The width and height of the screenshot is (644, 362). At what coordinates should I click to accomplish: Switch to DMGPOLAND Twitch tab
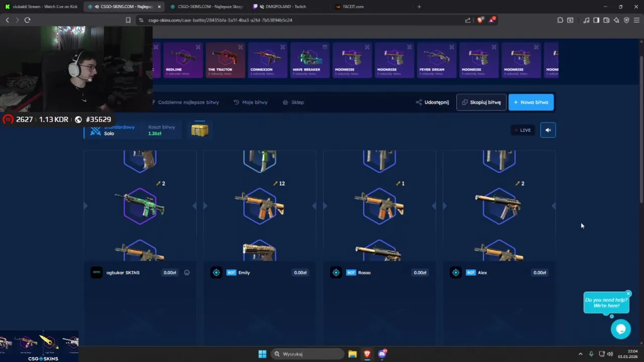click(287, 7)
